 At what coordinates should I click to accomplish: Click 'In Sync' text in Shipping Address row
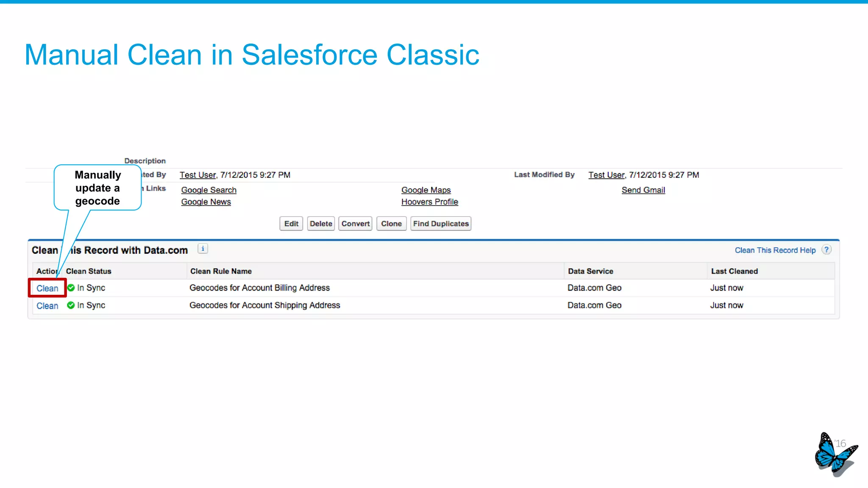91,305
